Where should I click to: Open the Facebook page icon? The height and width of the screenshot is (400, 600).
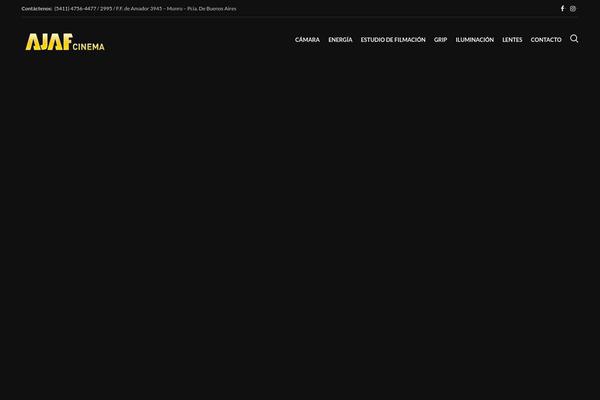pos(562,8)
